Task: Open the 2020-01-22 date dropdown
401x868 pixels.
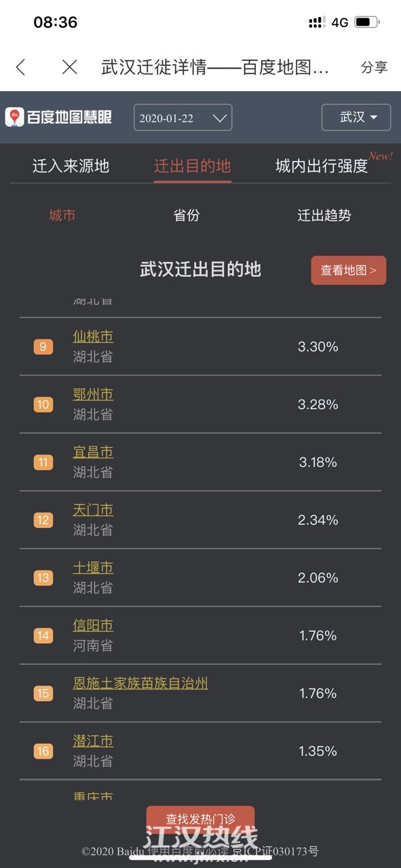Action: click(183, 117)
